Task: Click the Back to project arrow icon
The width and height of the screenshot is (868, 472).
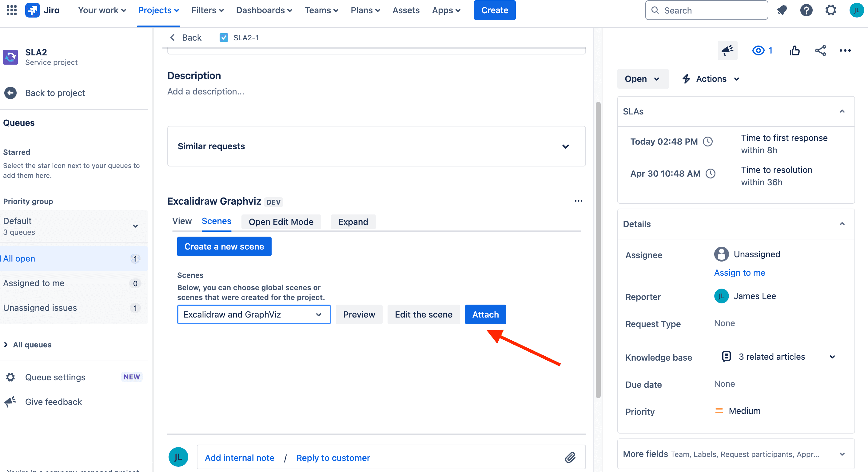Action: (x=10, y=93)
